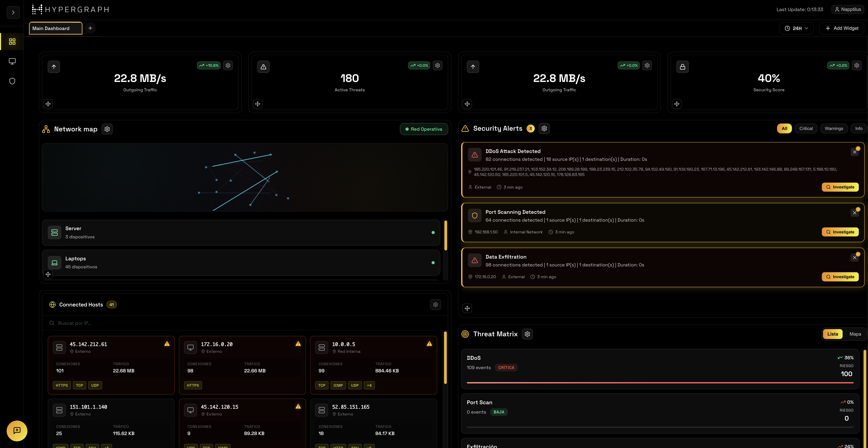Expand the collapsed sidebar with the arrow button

pyautogui.click(x=13, y=12)
